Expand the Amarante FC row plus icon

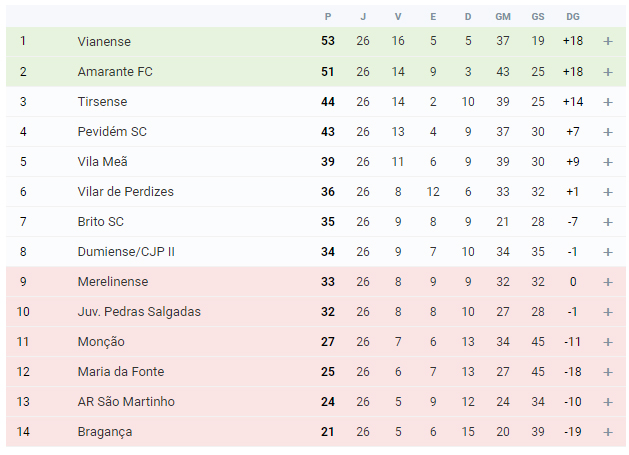point(608,72)
